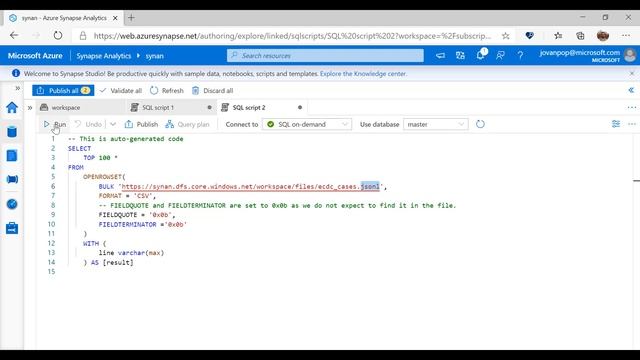
Task: Click the auto-generated code comment line
Action: (x=126, y=139)
